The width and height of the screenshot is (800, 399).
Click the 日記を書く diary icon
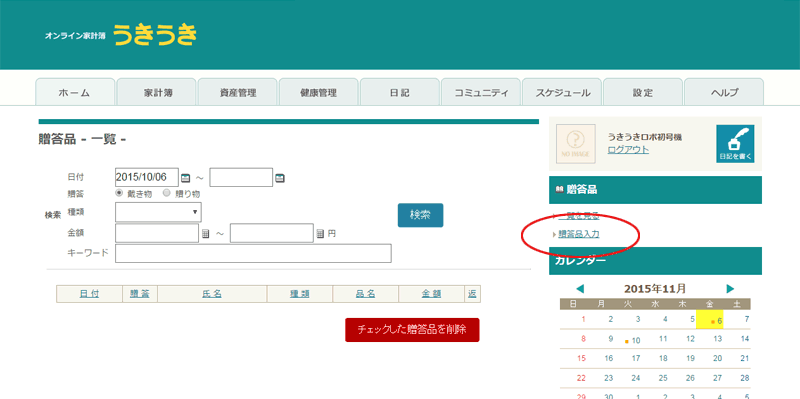coord(735,144)
